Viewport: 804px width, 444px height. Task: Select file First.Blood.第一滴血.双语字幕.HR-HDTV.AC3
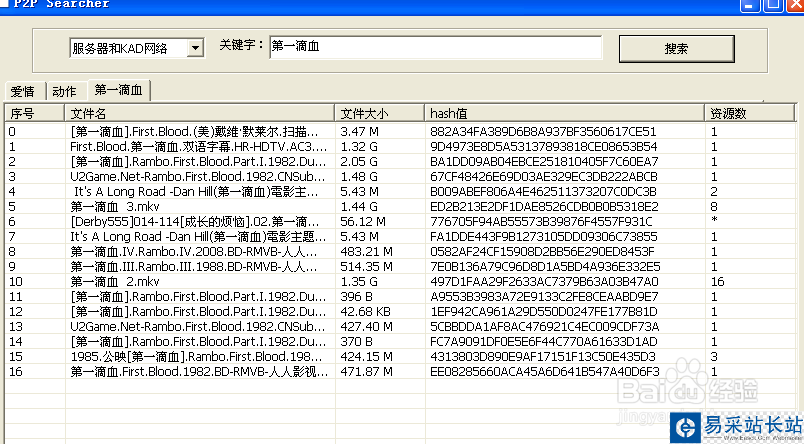198,147
